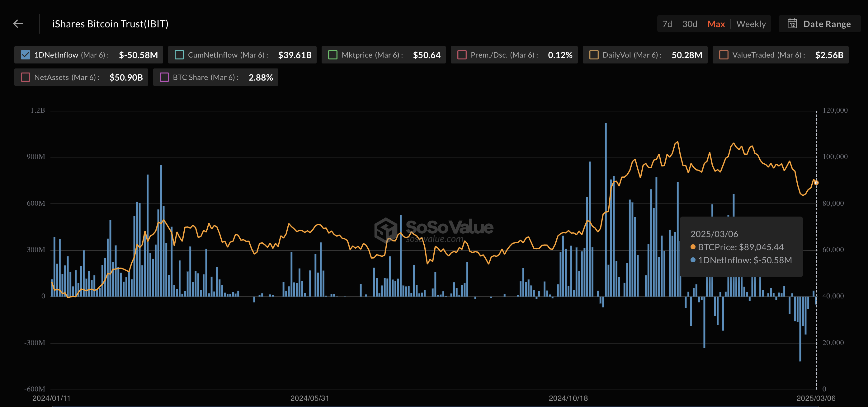The width and height of the screenshot is (868, 407).
Task: Click the ValueTraded value $2.56B
Action: pyautogui.click(x=829, y=55)
